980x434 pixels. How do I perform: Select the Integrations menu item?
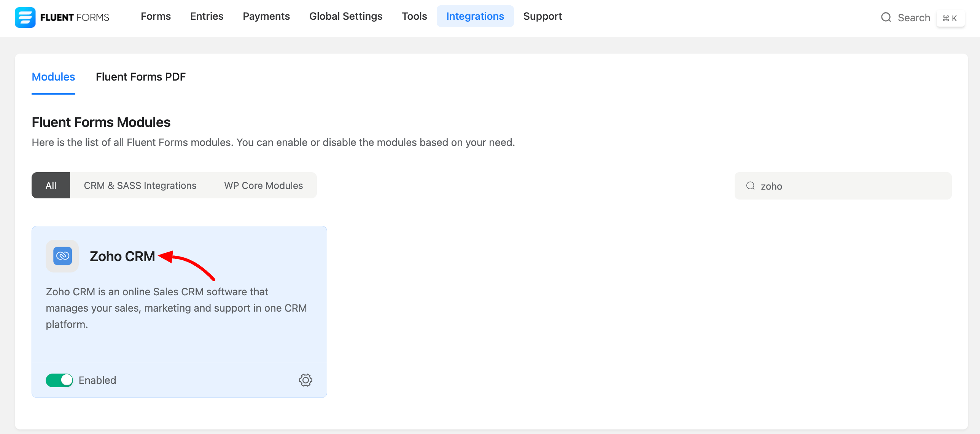click(474, 16)
